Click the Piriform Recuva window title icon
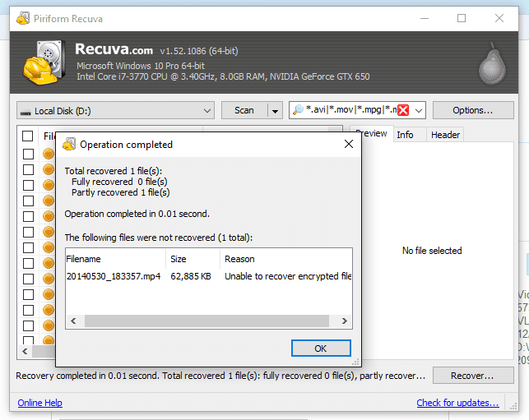The height and width of the screenshot is (420, 529). point(23,18)
